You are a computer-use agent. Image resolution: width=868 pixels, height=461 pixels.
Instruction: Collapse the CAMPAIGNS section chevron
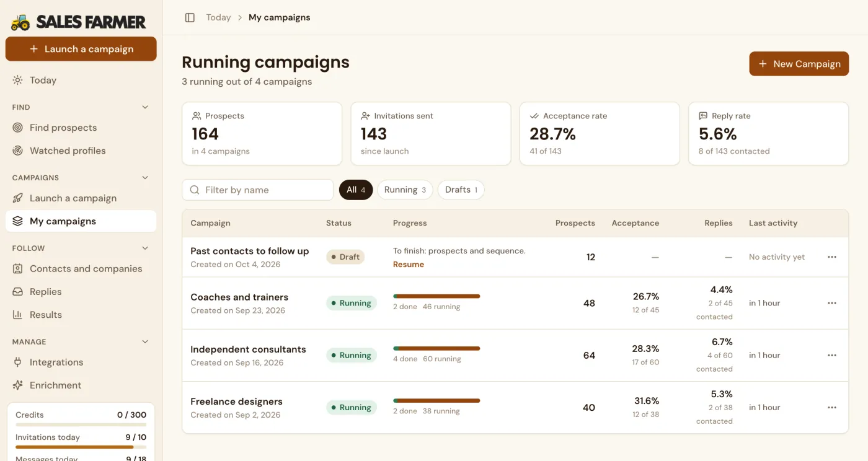(x=145, y=178)
